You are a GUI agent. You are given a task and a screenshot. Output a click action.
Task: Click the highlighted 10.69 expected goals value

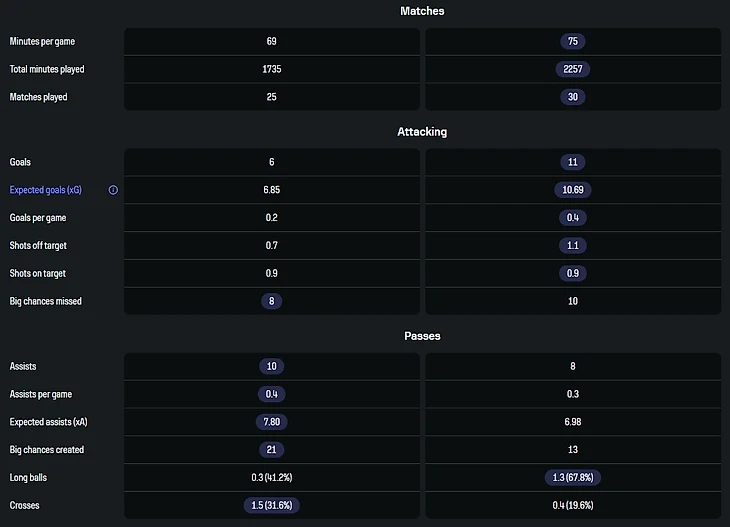point(573,190)
